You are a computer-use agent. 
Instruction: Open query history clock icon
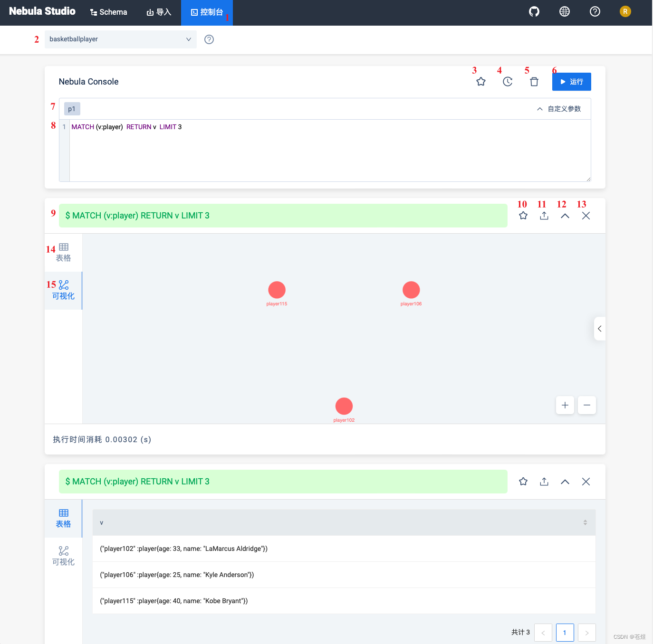[508, 82]
